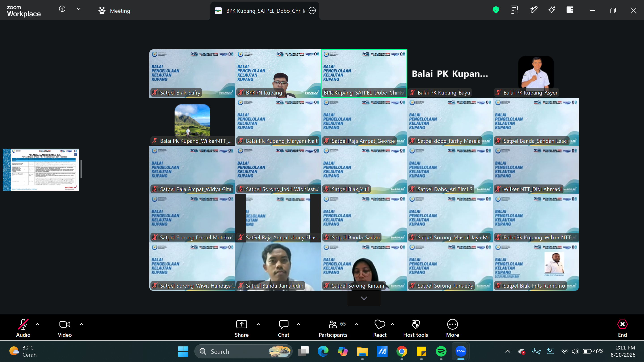The width and height of the screenshot is (644, 362).
Task: Open the More options button
Action: click(x=453, y=328)
